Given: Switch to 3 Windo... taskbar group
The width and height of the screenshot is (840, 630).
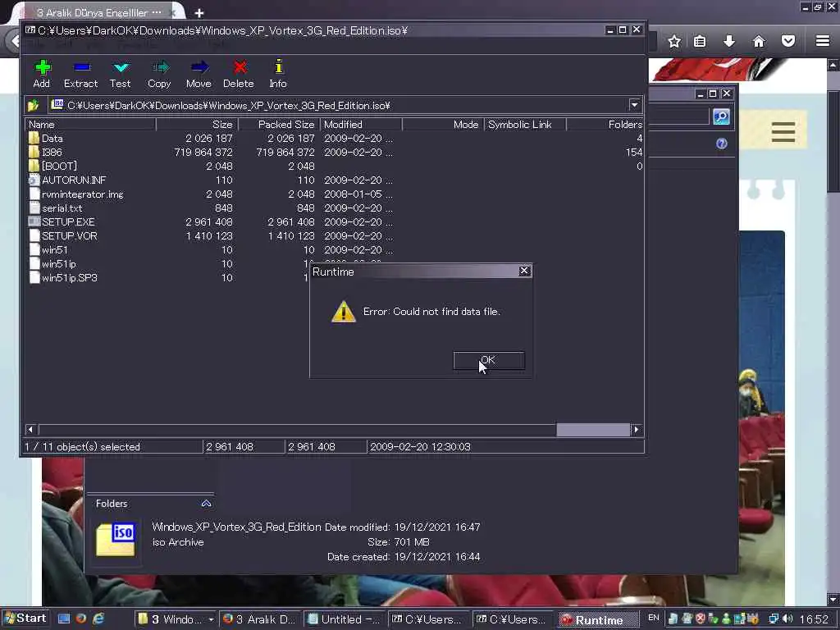Looking at the screenshot, I should (175, 619).
